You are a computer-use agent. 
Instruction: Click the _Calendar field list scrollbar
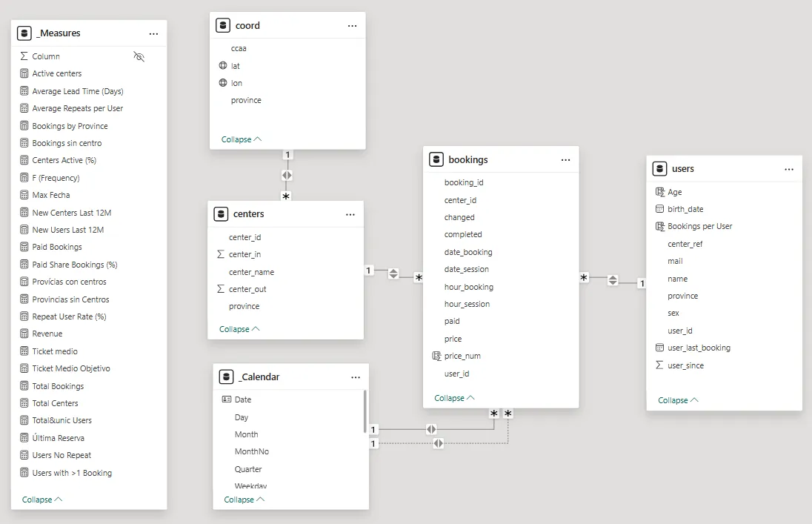pyautogui.click(x=365, y=411)
